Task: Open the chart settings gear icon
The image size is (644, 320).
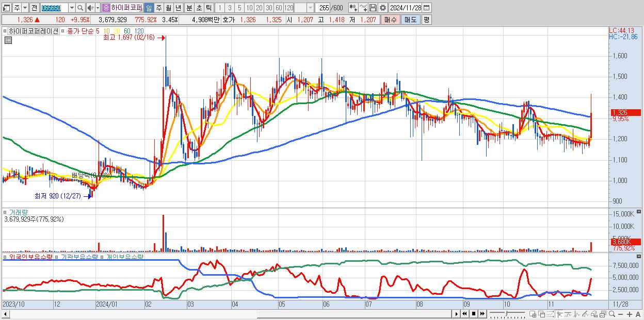Action: point(383,8)
